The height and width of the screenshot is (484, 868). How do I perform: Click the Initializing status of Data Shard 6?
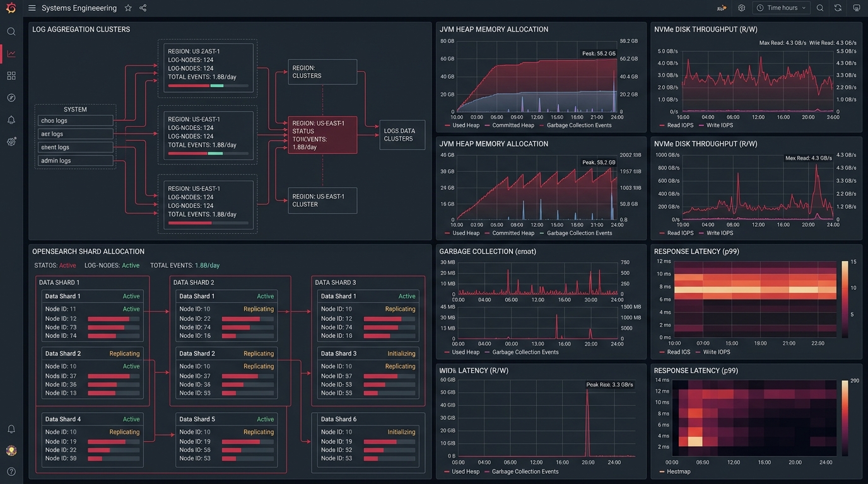[x=401, y=432]
